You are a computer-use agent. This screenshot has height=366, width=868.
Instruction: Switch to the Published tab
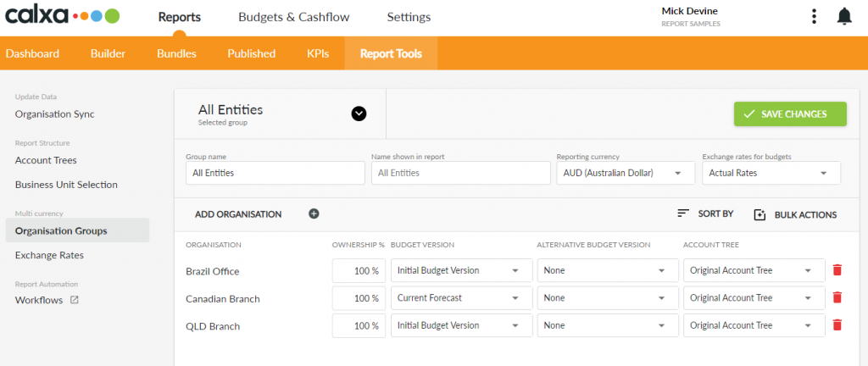click(x=251, y=53)
